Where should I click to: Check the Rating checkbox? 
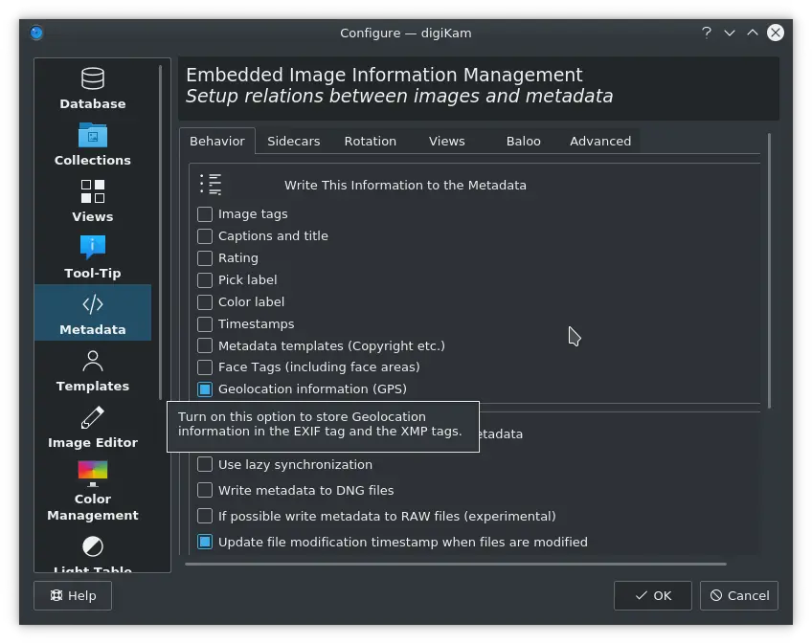[x=204, y=257]
